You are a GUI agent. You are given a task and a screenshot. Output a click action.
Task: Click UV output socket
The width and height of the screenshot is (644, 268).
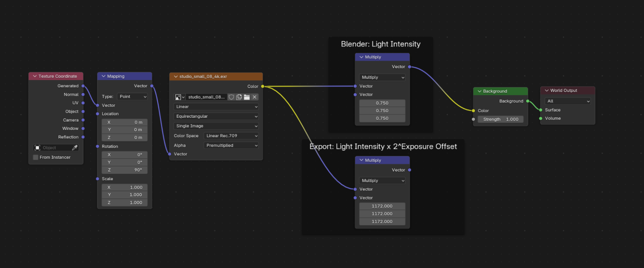click(83, 103)
